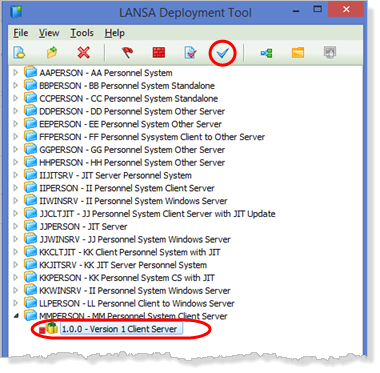Expand the HHPERSON tree node
This screenshot has height=373, width=380.
click(16, 162)
